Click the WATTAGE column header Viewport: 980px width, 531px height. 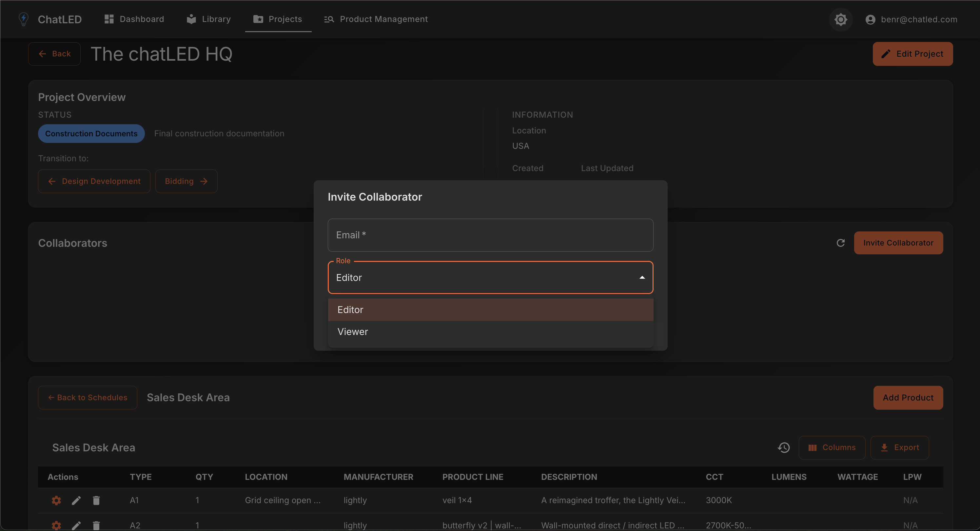(857, 477)
